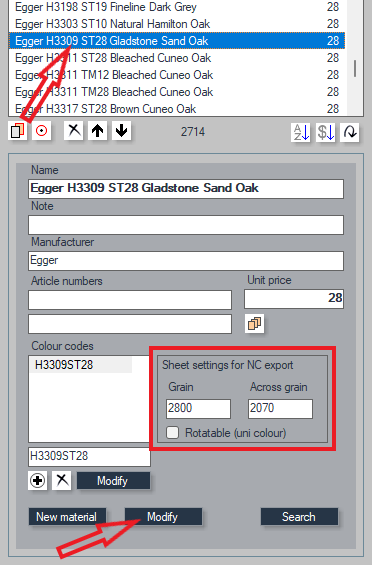The image size is (372, 565).
Task: Select Egger H3309 ST28 Gladstone Sand Oak row
Action: coord(177,41)
